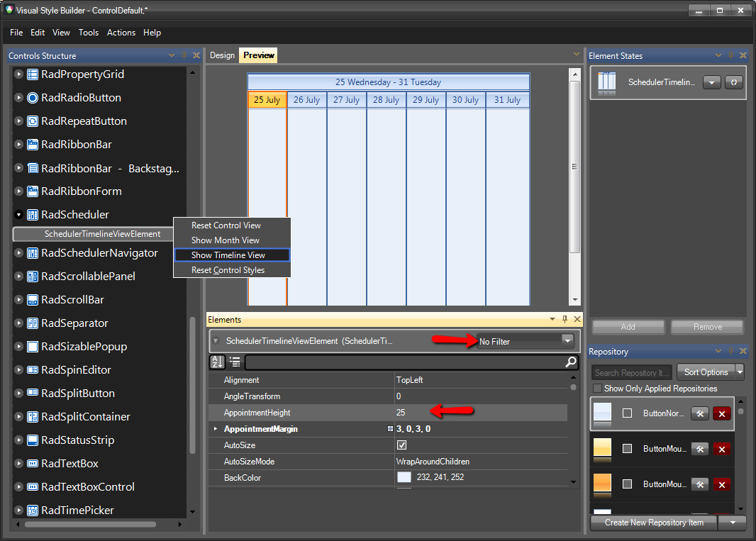Click the RadScrollablePanel control icon

(33, 277)
